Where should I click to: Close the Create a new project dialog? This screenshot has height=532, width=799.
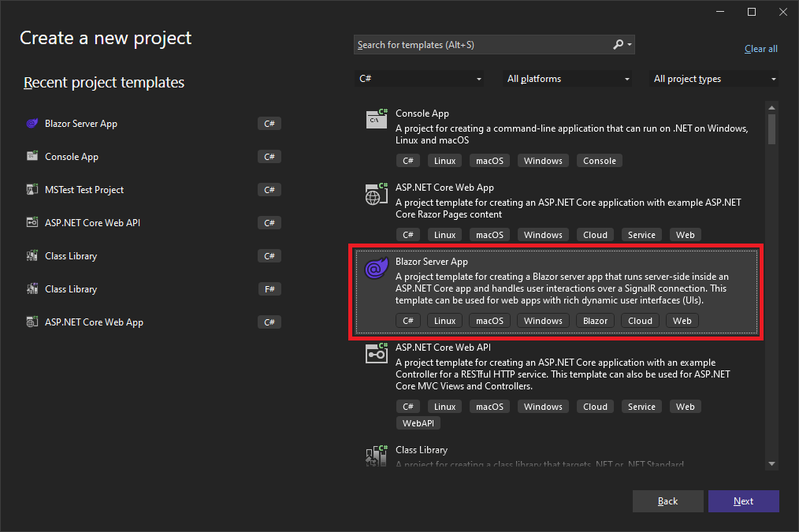coord(783,12)
